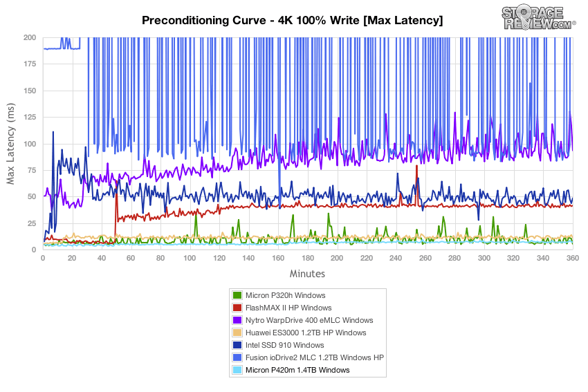Screen dimensions: 588x392
Task: Click the x-axis label 360
Action: point(573,258)
